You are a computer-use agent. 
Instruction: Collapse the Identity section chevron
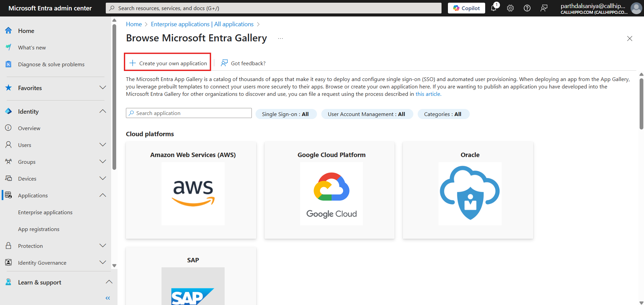click(x=103, y=111)
